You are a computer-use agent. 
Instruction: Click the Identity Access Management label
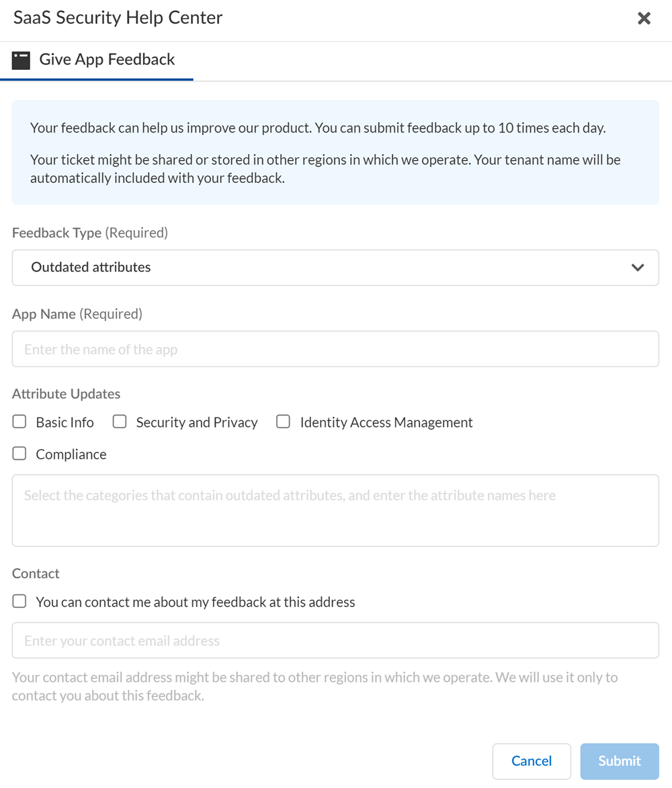[x=386, y=422]
